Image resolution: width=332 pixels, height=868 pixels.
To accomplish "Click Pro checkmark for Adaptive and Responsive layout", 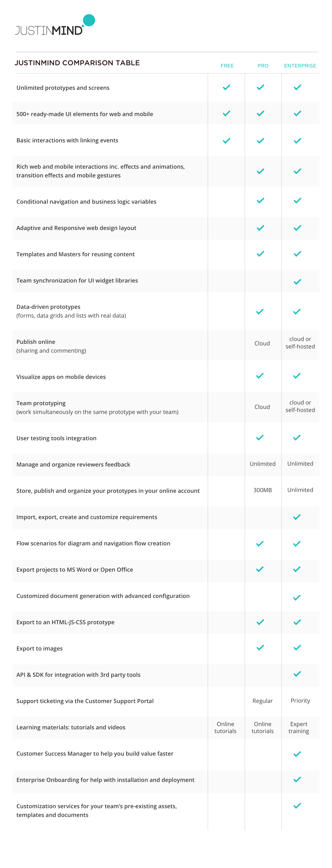I will [260, 228].
